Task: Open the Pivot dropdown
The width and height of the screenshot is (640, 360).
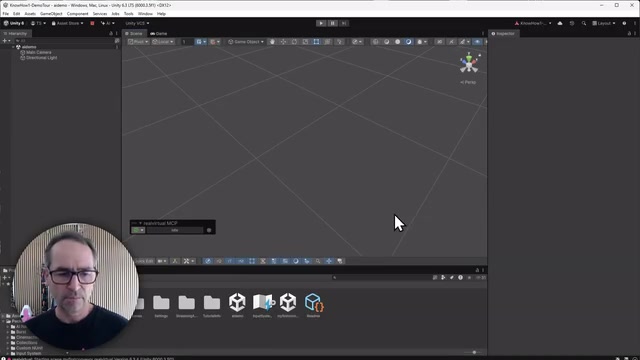Action: point(138,42)
